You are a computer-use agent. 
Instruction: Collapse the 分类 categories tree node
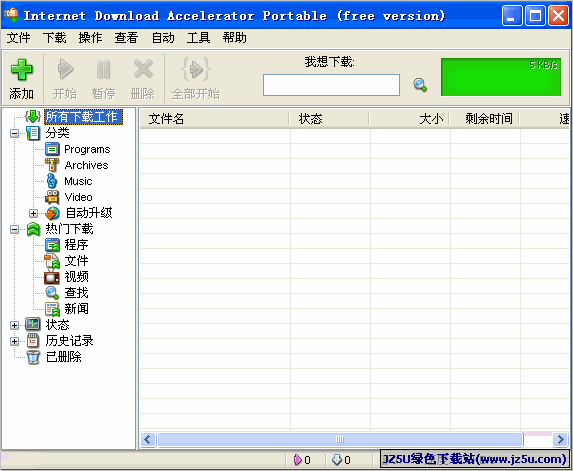14,133
